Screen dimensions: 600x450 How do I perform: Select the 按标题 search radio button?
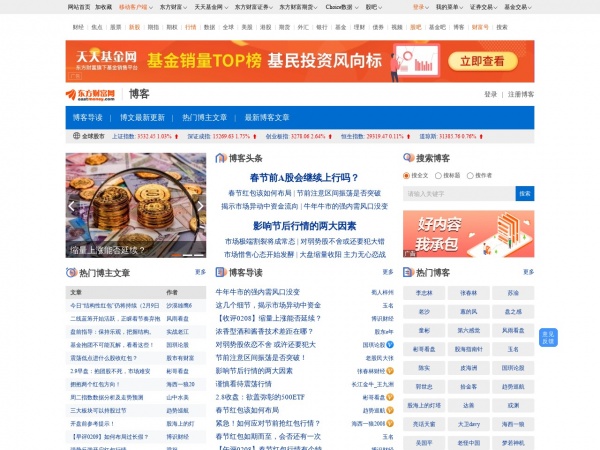coord(438,176)
